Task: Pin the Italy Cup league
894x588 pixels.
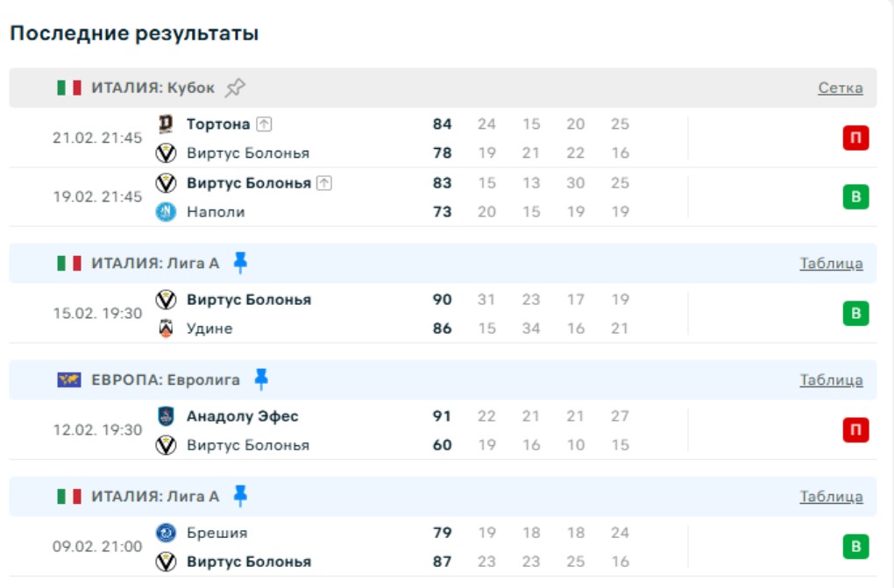Action: [x=235, y=88]
